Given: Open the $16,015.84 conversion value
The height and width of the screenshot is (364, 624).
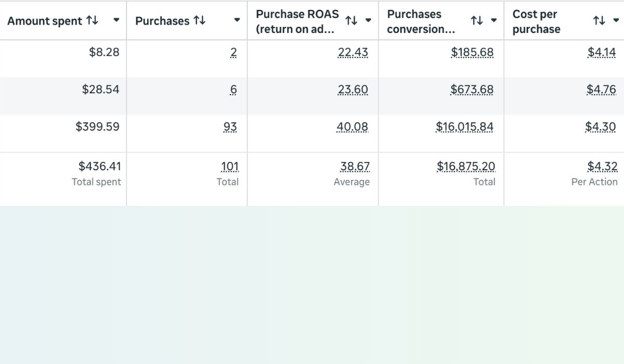Looking at the screenshot, I should tap(465, 127).
